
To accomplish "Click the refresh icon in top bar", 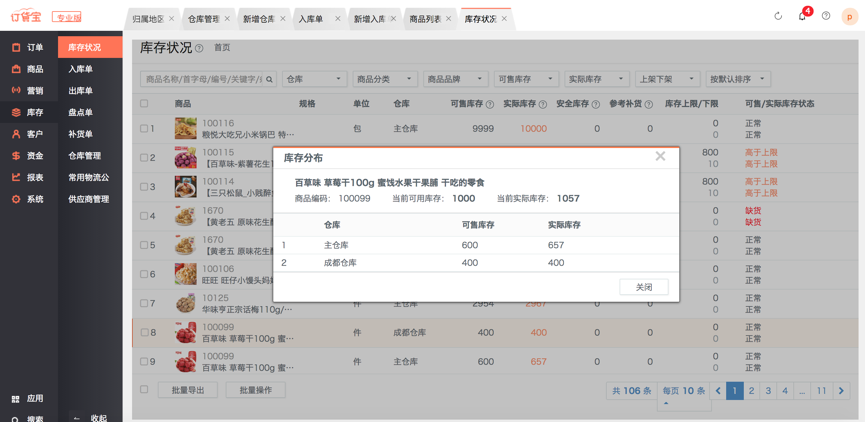I will (778, 16).
